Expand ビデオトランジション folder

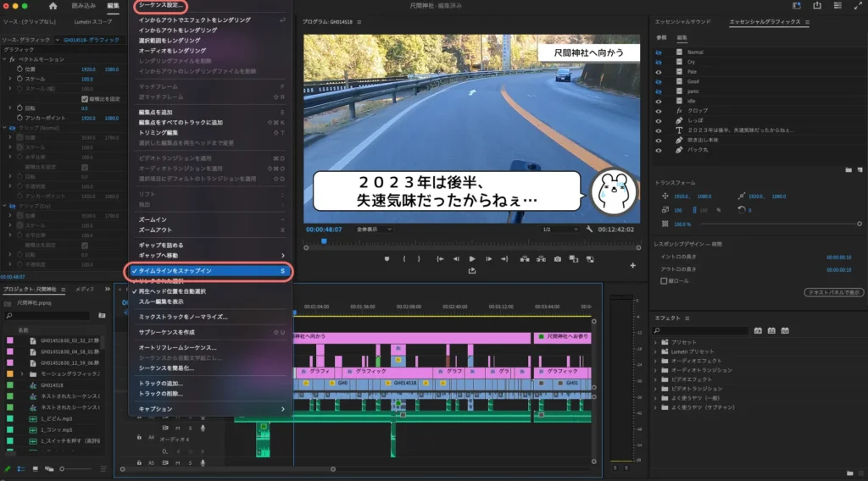[x=656, y=389]
